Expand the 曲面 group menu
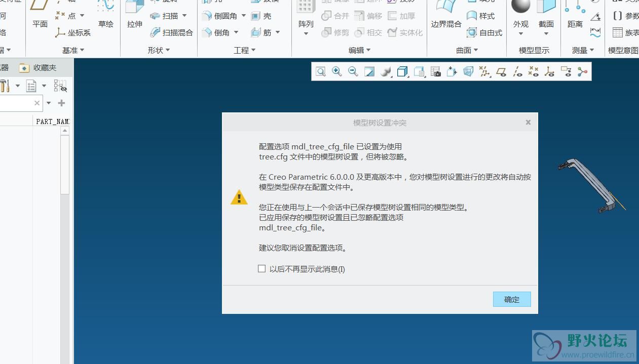Viewport: 639px width, 364px height. 467,50
